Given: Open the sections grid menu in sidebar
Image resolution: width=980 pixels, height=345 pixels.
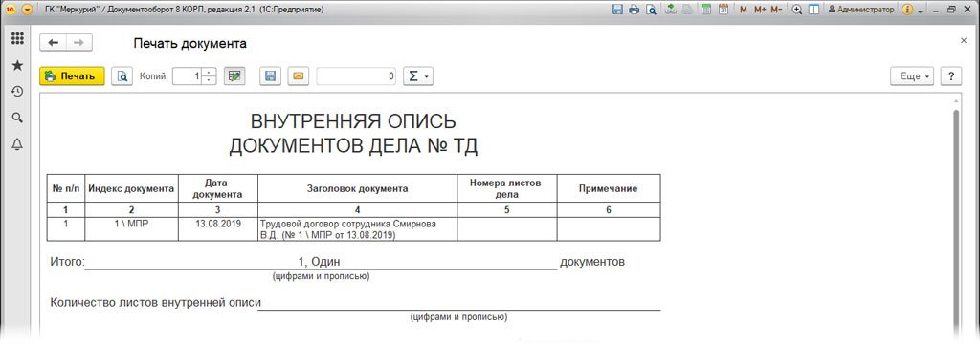Looking at the screenshot, I should pyautogui.click(x=17, y=38).
